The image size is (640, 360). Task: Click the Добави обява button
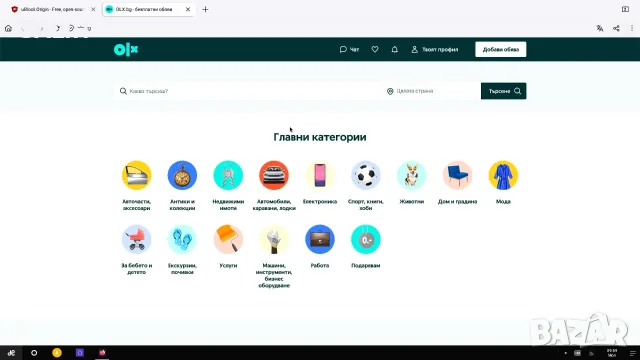[500, 49]
